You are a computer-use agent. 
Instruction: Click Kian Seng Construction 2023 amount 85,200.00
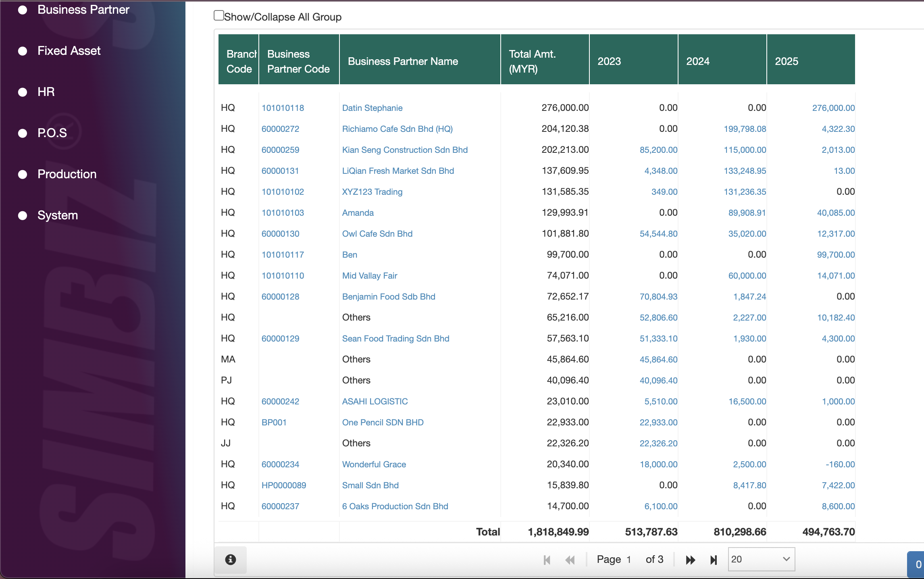(658, 150)
